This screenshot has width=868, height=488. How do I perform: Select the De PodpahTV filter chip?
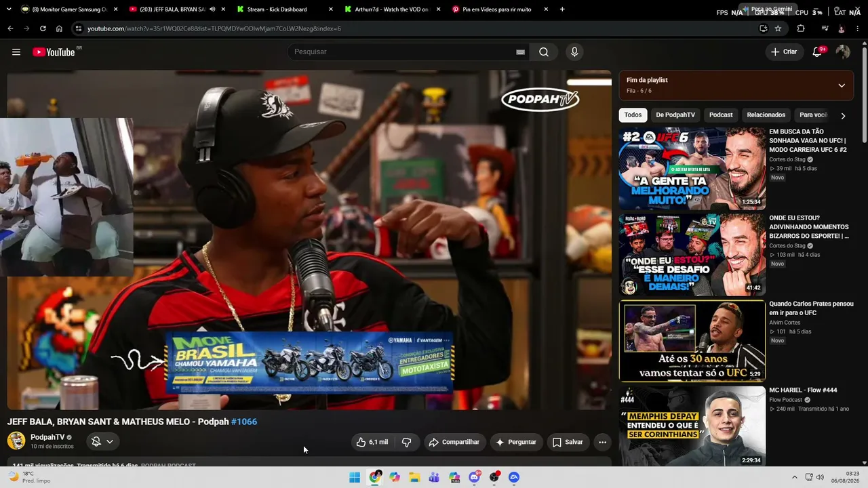point(675,115)
